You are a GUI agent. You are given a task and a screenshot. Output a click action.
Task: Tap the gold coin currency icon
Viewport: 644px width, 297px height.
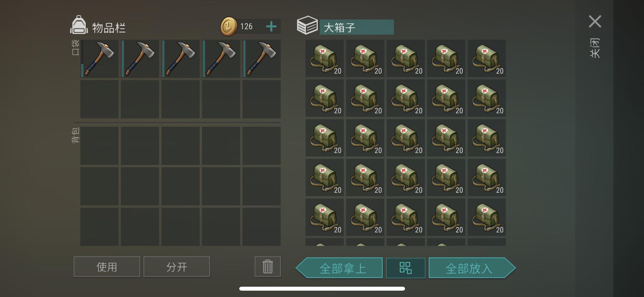(x=229, y=26)
